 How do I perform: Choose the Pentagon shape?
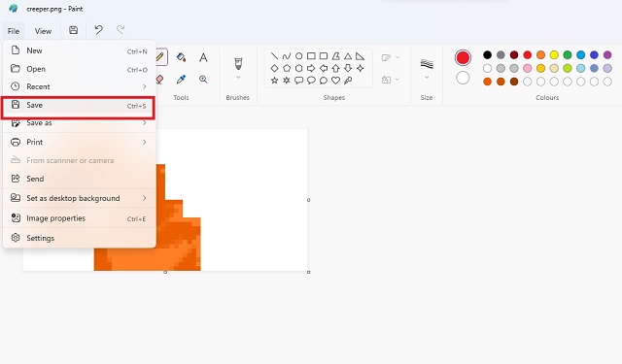pos(287,68)
